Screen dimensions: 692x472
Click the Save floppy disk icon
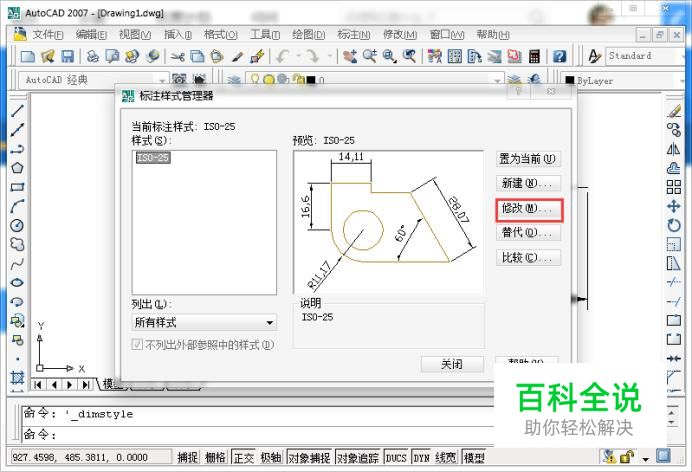(67, 56)
